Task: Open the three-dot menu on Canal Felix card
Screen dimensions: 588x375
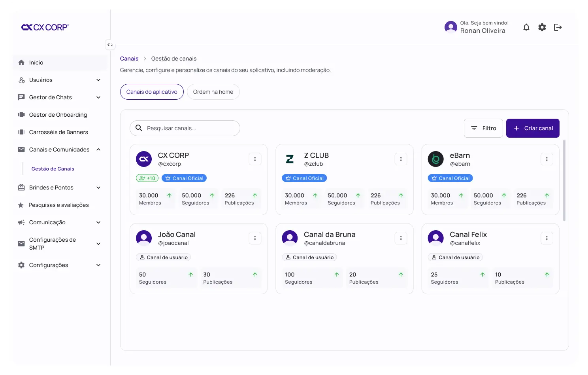Action: [x=547, y=238]
